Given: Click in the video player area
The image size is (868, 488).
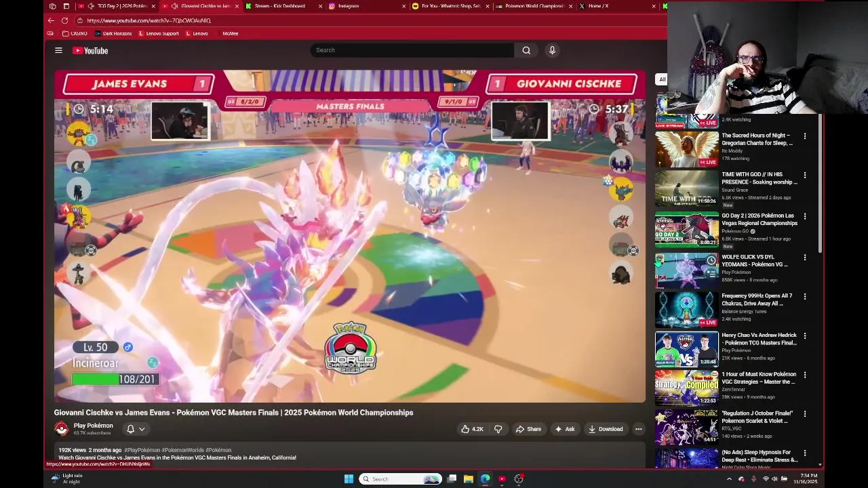Looking at the screenshot, I should point(350,236).
